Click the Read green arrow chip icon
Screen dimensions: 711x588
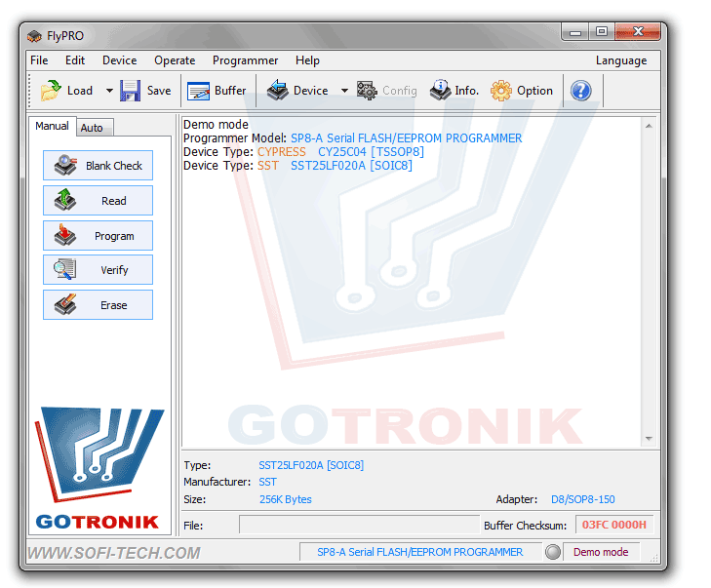coord(65,200)
